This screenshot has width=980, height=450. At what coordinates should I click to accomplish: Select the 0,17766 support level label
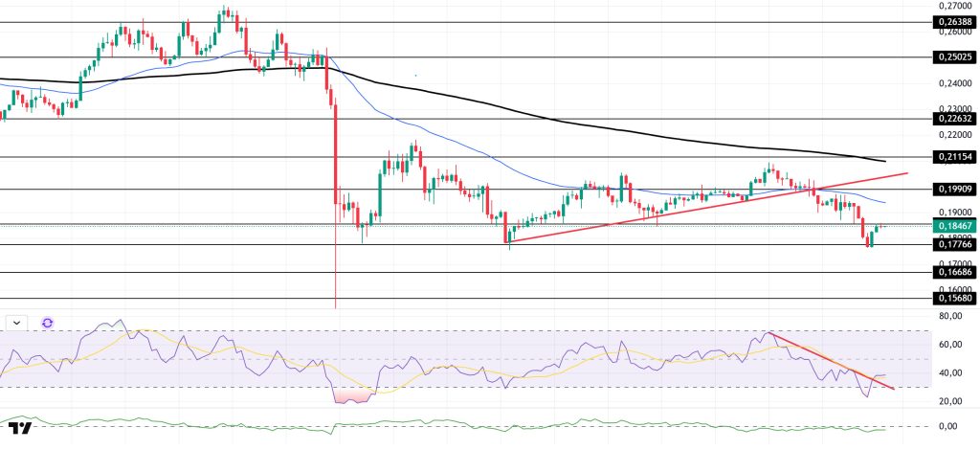coord(952,244)
